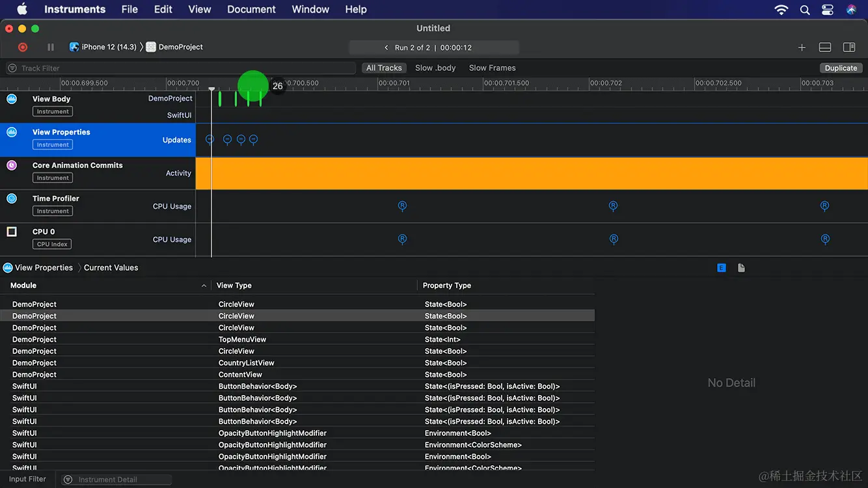Click the first Time Profiler R marker
This screenshot has height=488, width=868.
click(402, 206)
